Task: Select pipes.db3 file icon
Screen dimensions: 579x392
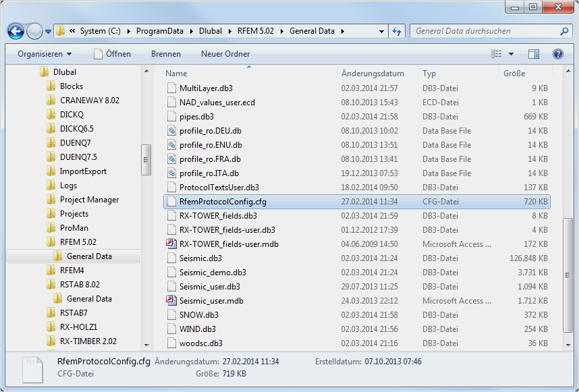Action: [171, 116]
